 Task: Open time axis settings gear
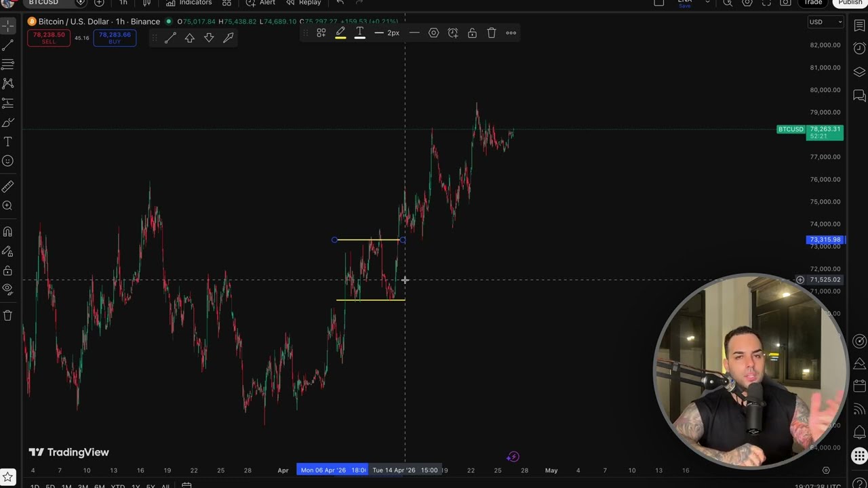[826, 470]
